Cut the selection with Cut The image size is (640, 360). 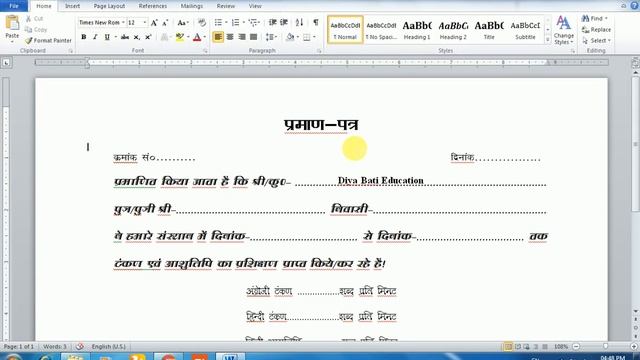(x=34, y=19)
